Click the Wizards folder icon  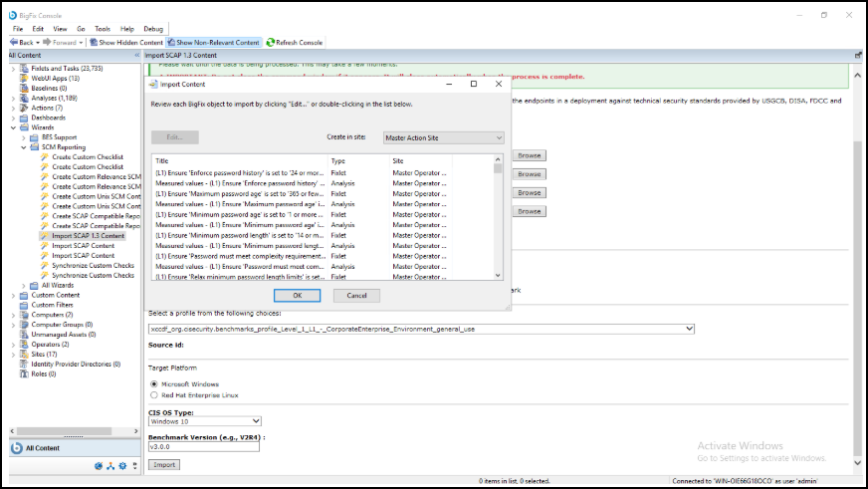pos(24,127)
